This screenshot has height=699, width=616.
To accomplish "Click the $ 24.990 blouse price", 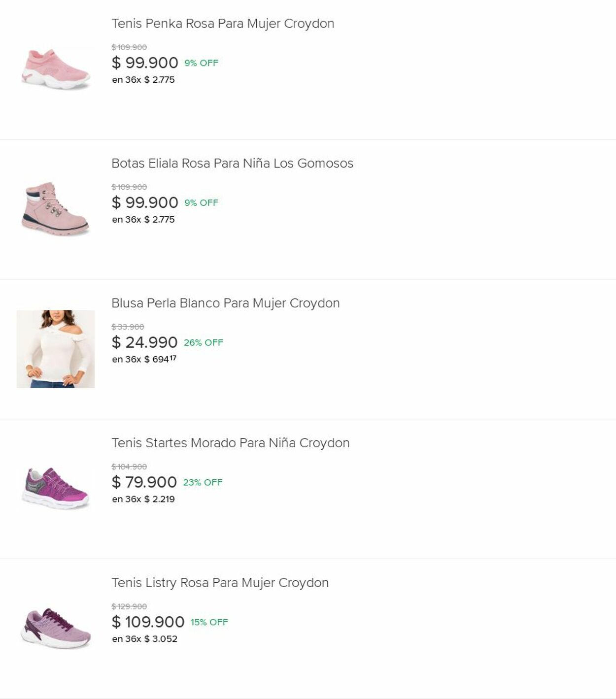I will tap(144, 342).
